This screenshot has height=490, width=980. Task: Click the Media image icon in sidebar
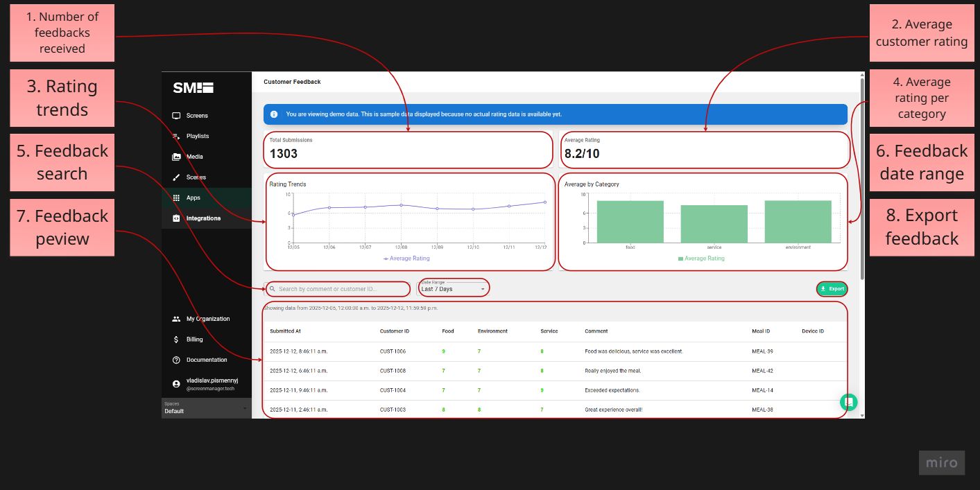176,157
